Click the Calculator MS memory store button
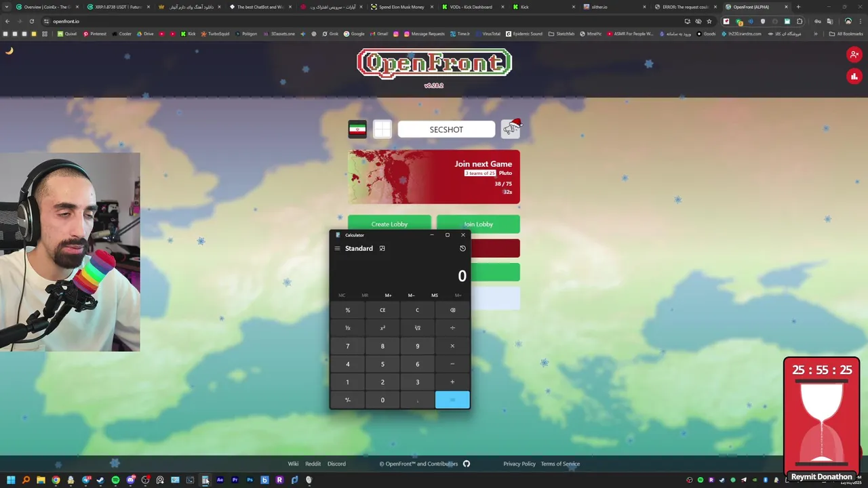 click(435, 296)
